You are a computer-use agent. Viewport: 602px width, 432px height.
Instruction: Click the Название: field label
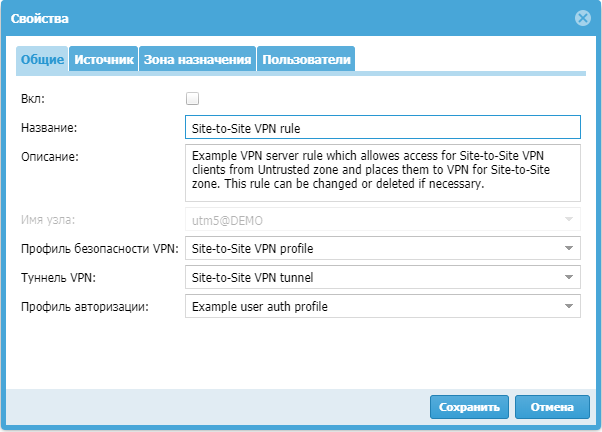pyautogui.click(x=49, y=128)
